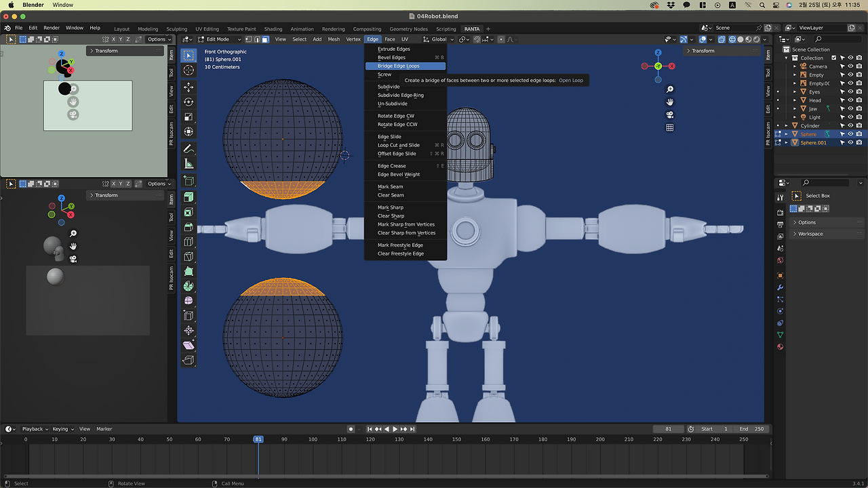Expand the Workspace panel
The width and height of the screenshot is (868, 488).
tap(810, 234)
